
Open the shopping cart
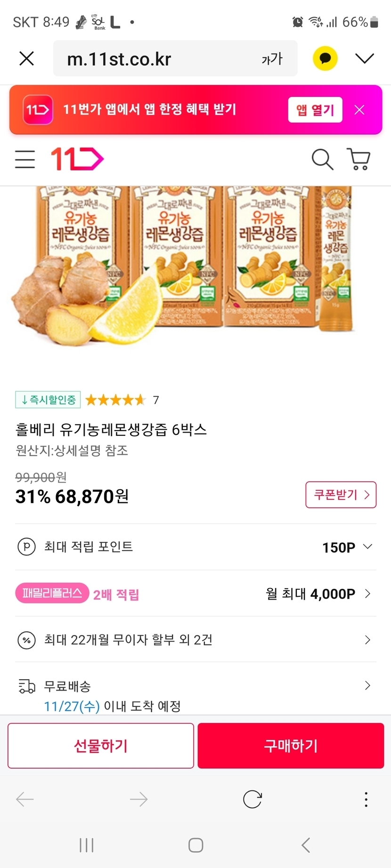point(358,159)
